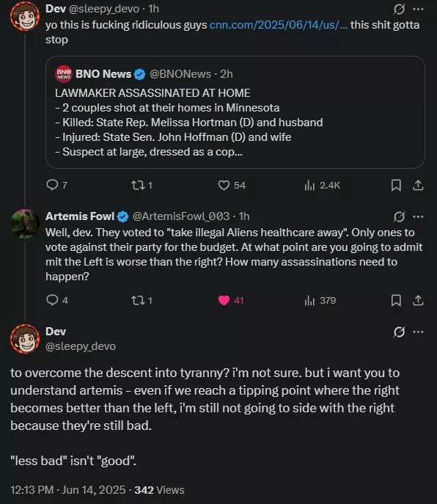Open more options on Dev's final reply
437x504 pixels.
(x=418, y=332)
